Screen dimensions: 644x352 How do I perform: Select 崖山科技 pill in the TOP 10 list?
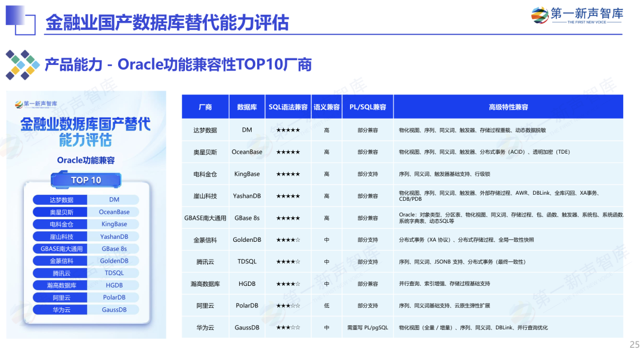point(60,236)
